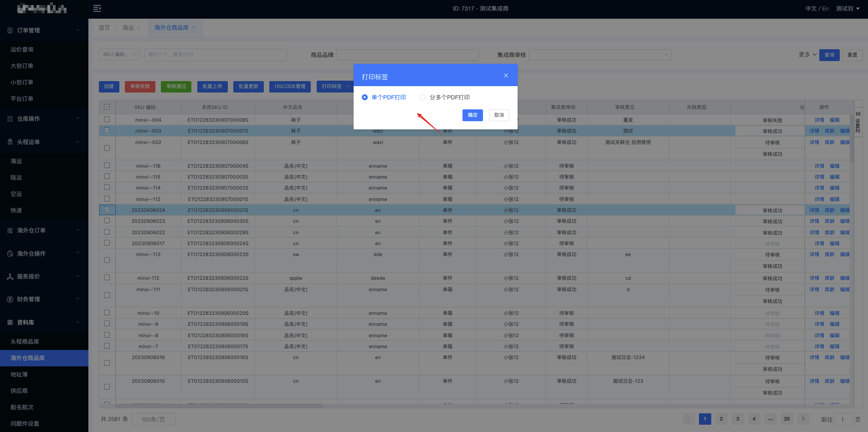Image resolution: width=868 pixels, height=432 pixels.
Task: Confirm printing with the 确定 button
Action: 473,115
